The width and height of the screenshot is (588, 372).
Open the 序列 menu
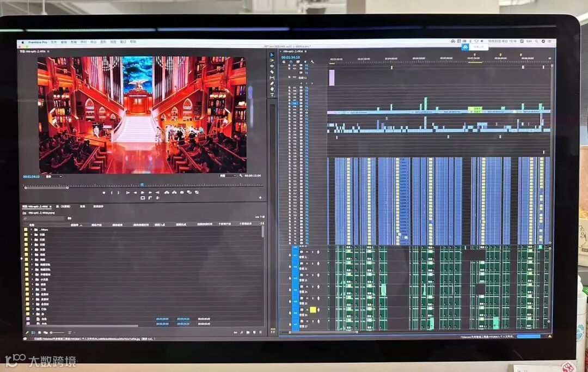click(x=84, y=42)
